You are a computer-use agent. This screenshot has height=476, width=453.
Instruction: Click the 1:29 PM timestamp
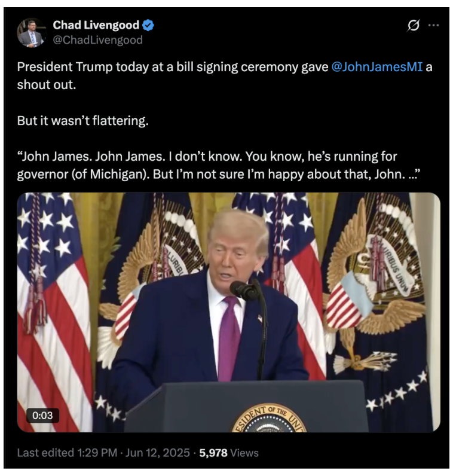(x=97, y=453)
